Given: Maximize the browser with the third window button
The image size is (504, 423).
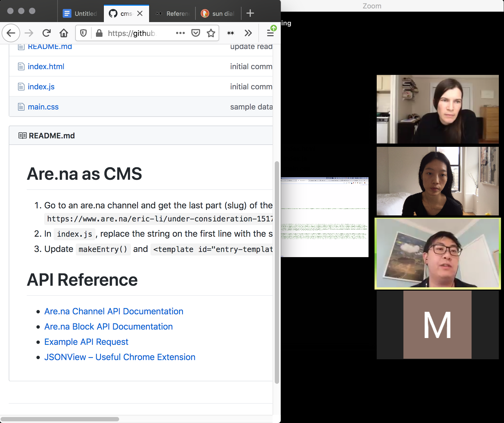Looking at the screenshot, I should tap(32, 11).
